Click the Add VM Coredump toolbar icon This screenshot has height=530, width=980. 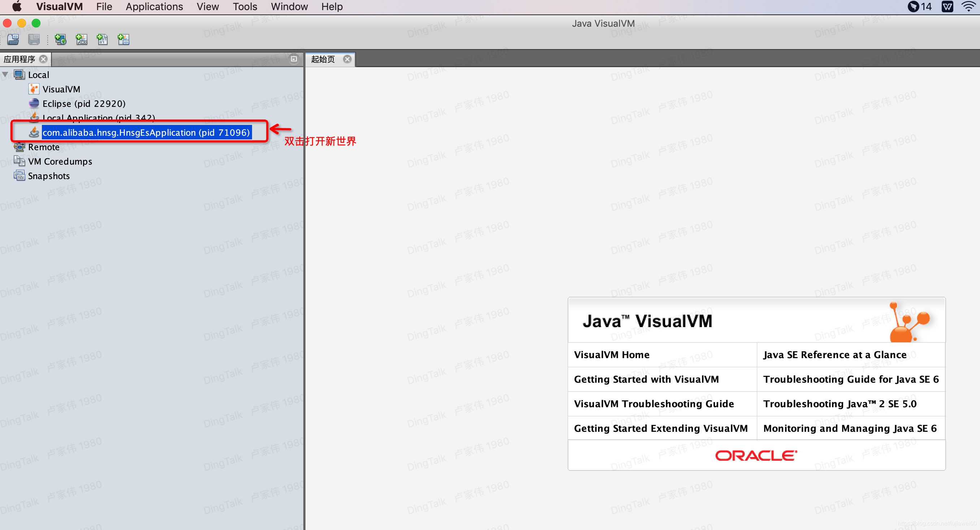click(x=102, y=39)
